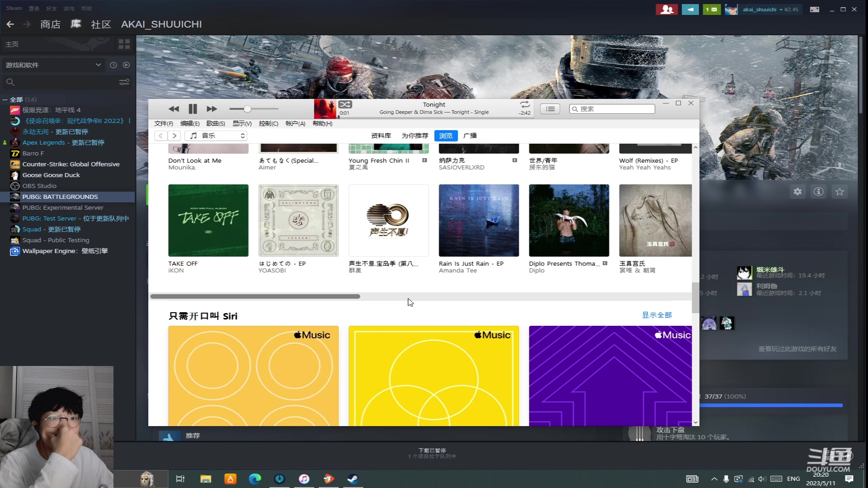
Task: Toggle Steam recent-activity sort clock icon
Action: point(113,65)
